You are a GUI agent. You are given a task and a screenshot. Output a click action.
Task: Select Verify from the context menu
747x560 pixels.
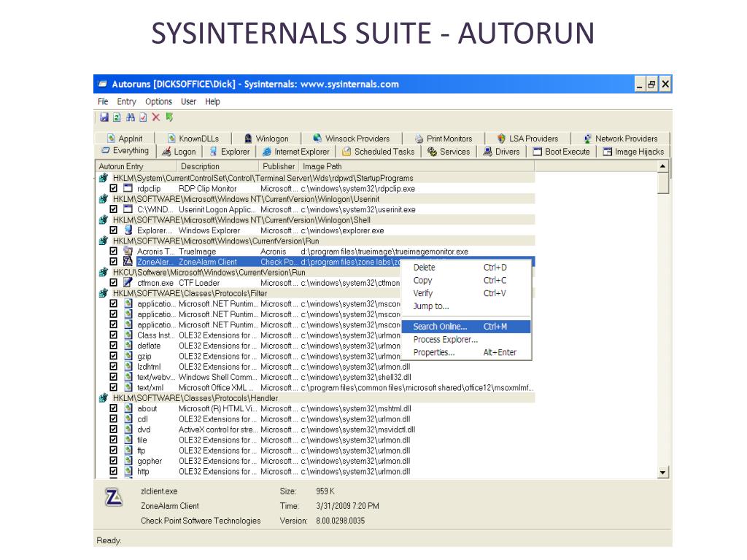pyautogui.click(x=466, y=293)
